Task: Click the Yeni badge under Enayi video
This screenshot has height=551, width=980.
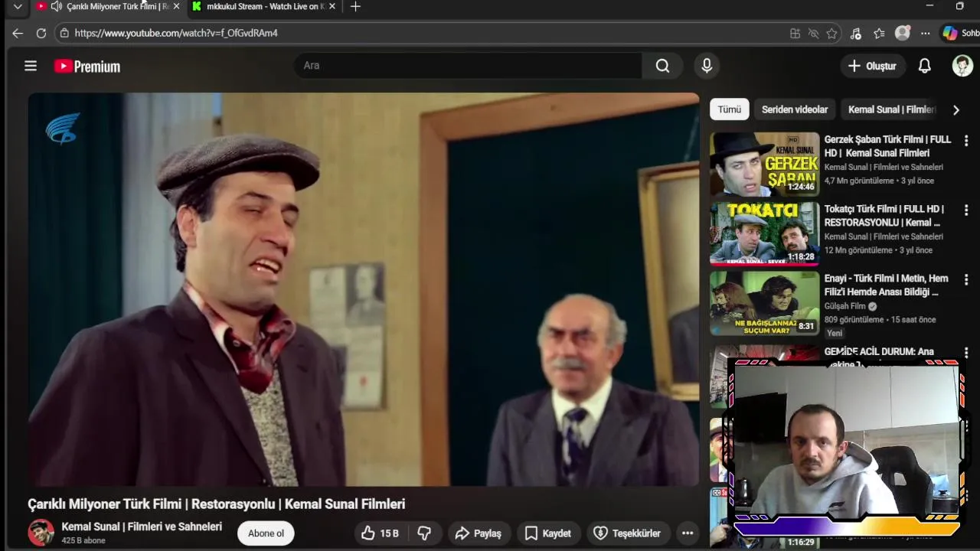Action: click(835, 333)
